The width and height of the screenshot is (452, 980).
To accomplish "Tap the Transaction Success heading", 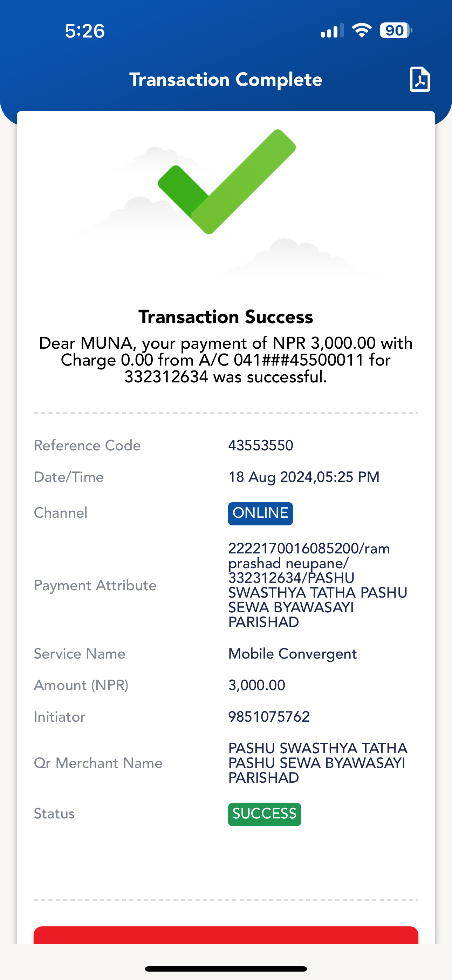I will point(226,317).
